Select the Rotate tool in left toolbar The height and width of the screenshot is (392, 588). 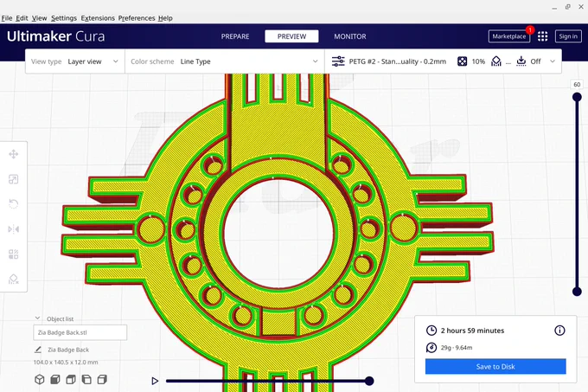click(14, 204)
